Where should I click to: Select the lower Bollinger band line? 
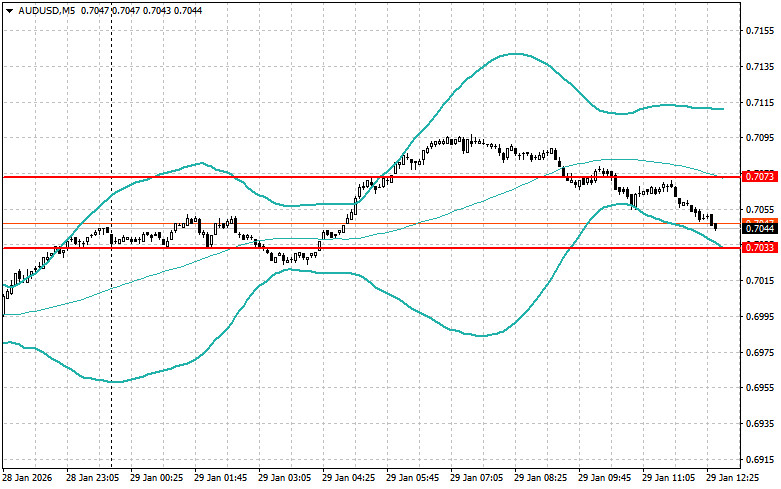coord(481,335)
